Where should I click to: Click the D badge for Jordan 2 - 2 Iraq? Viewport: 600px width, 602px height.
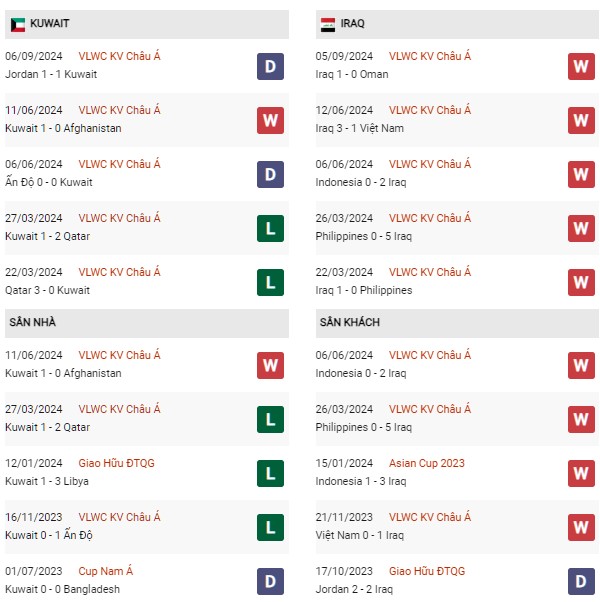pos(581,582)
